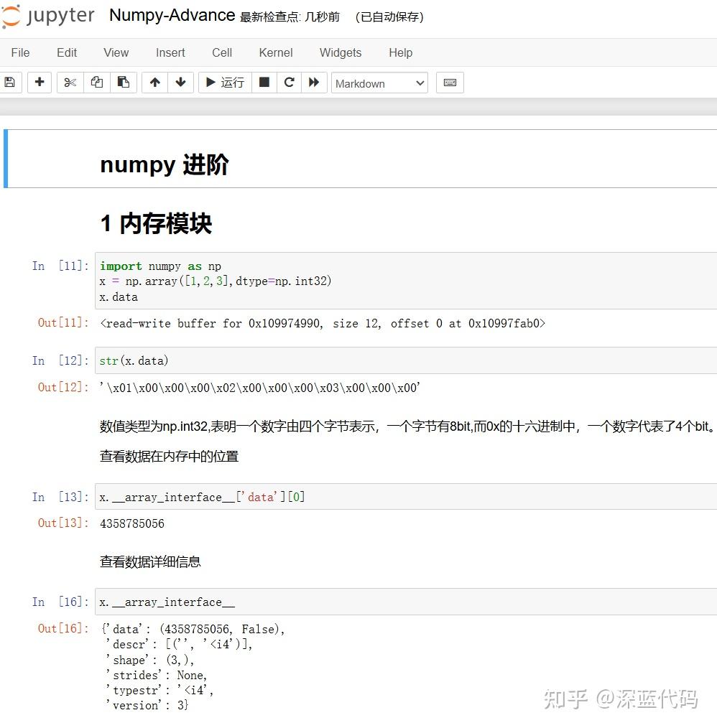The image size is (717, 728).
Task: Copy the selected cell using copy icon
Action: pyautogui.click(x=96, y=82)
